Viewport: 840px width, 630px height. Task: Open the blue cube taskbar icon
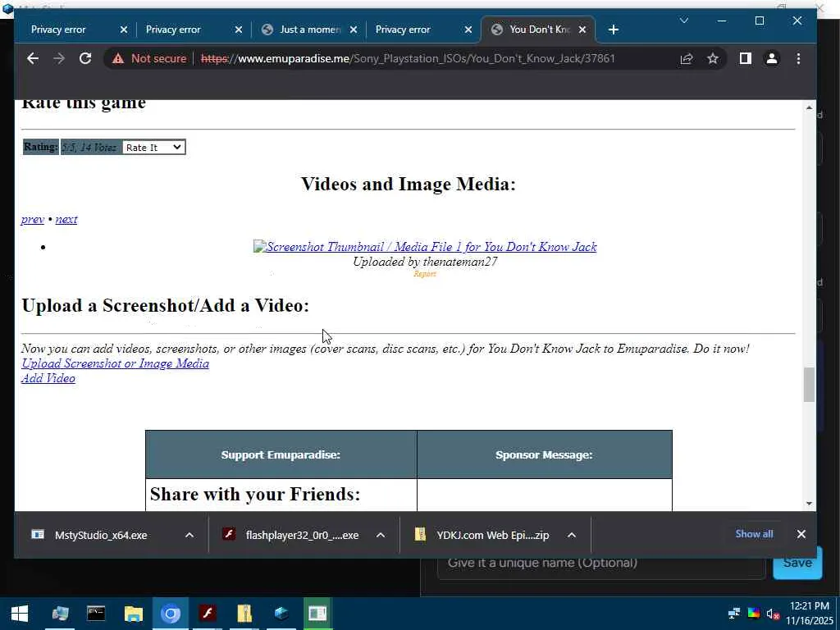pos(281,614)
